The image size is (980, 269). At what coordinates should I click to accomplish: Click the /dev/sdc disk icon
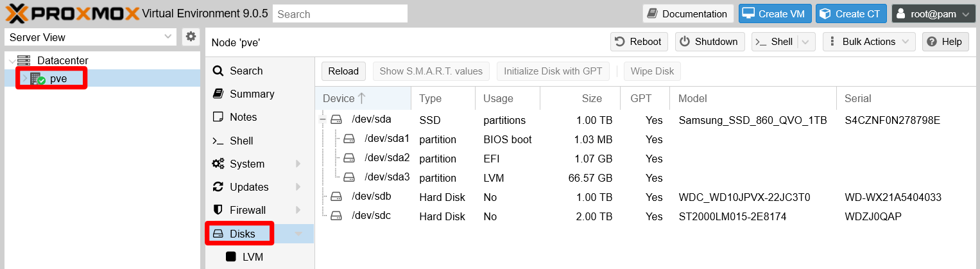point(337,216)
